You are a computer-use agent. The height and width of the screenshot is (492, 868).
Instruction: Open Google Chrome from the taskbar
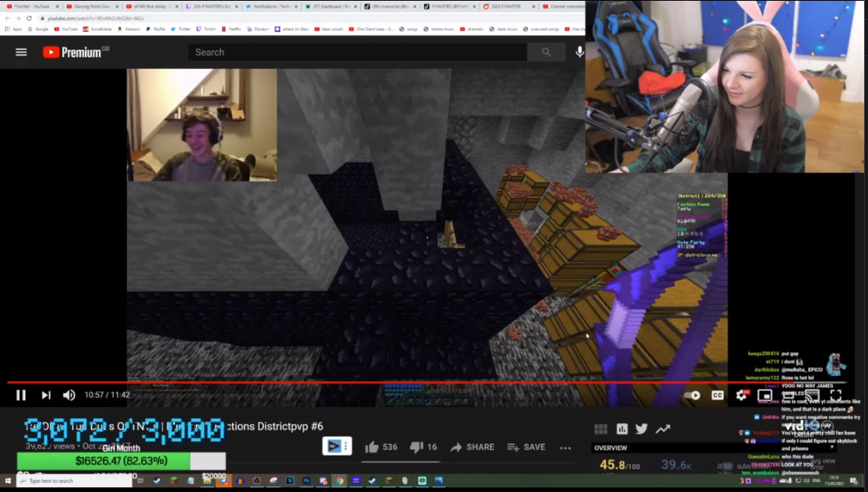340,481
